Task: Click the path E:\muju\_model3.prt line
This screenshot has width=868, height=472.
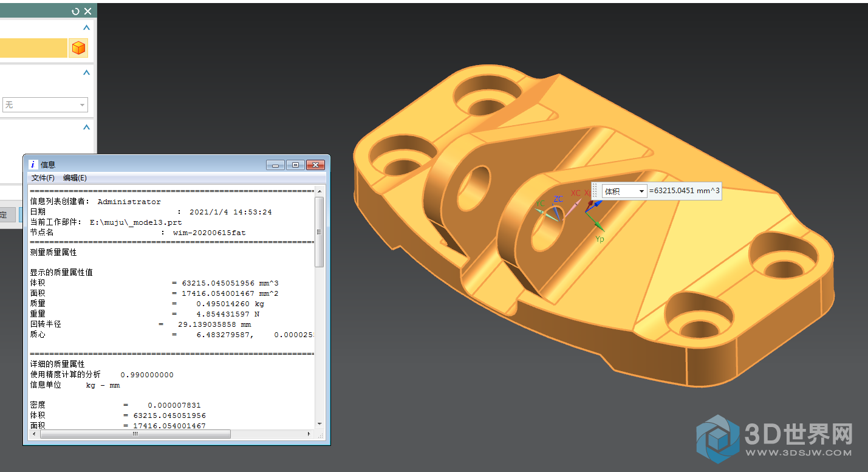Action: (x=106, y=222)
